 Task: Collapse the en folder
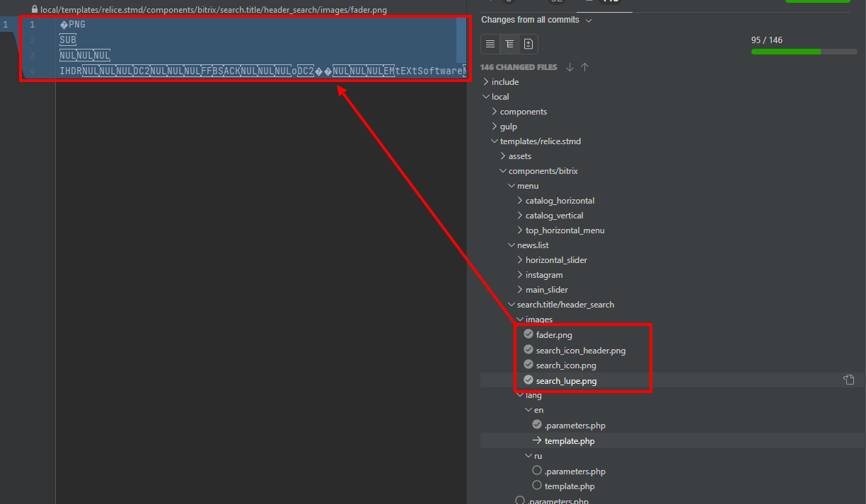[x=528, y=410]
